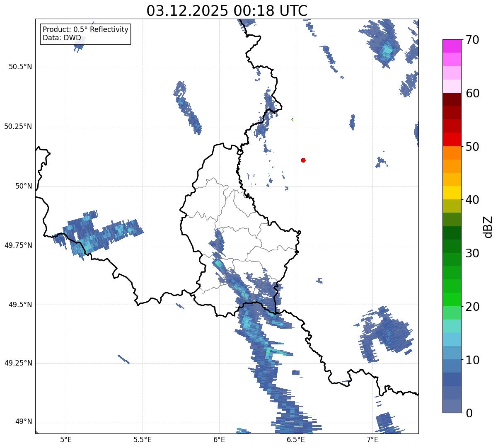This screenshot has width=498, height=448.
Task: Click the dBZ colorbar axis label
Action: 488,227
